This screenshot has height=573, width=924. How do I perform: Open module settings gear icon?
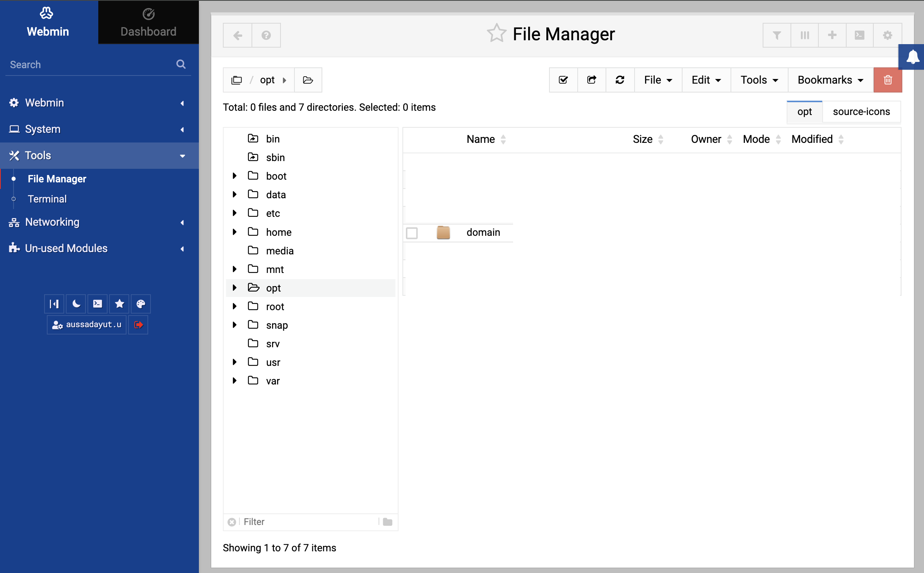[887, 35]
